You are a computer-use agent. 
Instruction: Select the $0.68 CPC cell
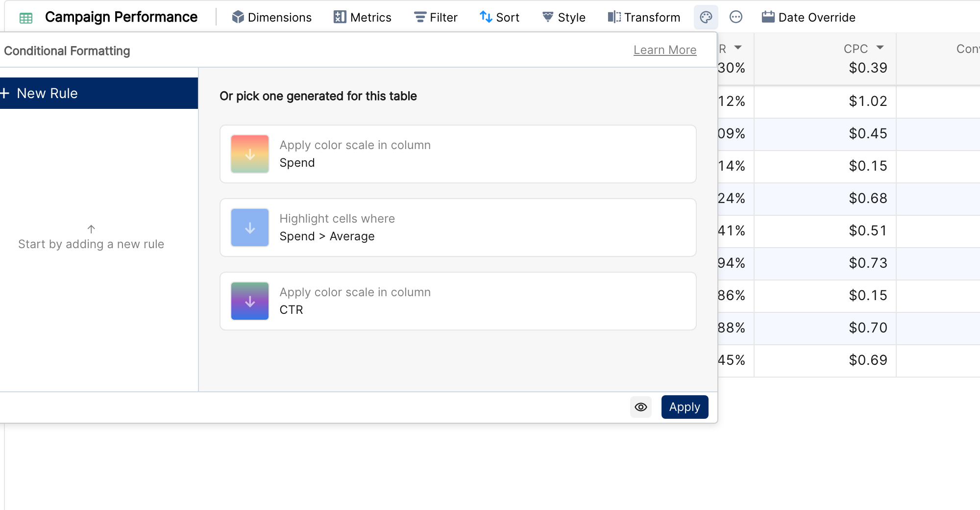pos(825,199)
